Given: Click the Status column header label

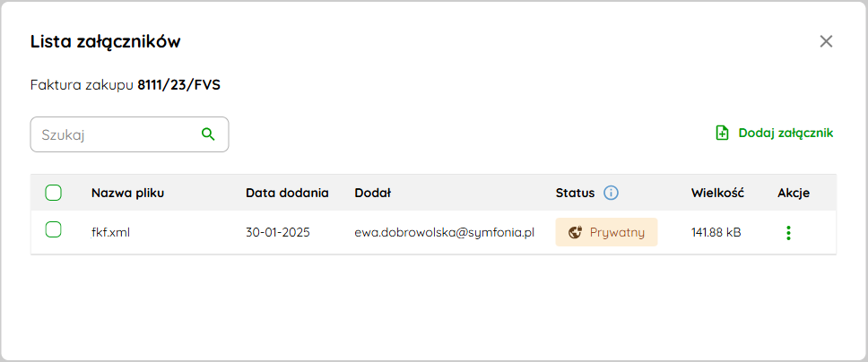Looking at the screenshot, I should click(x=575, y=194).
